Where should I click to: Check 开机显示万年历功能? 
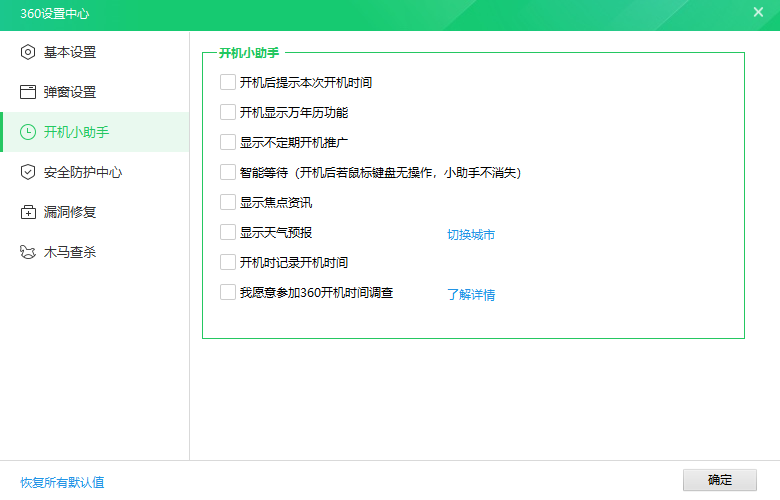228,112
